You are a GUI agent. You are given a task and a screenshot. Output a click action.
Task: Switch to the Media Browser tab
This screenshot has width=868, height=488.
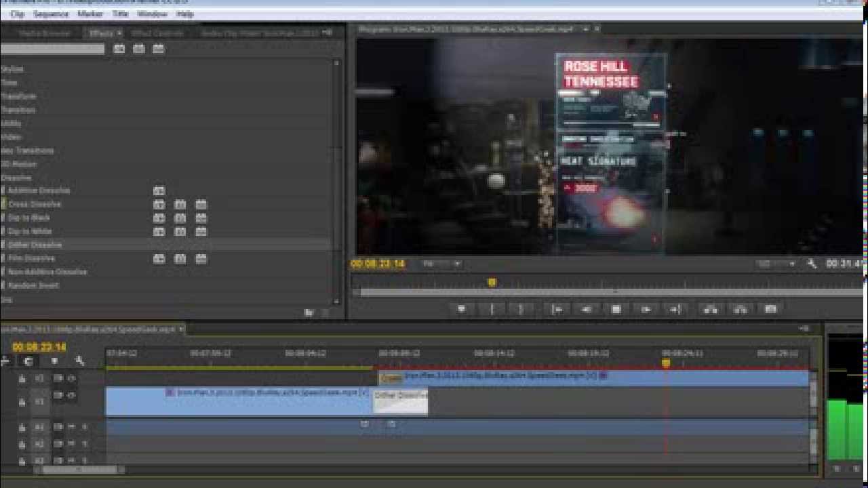click(44, 33)
